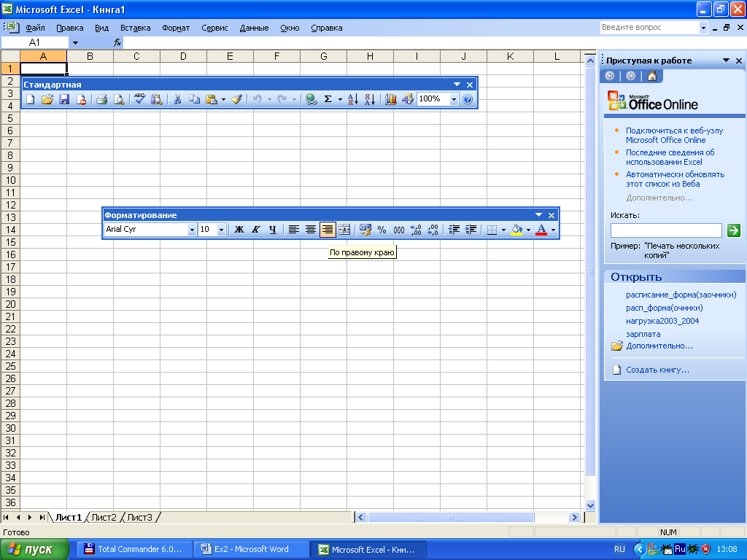Open the font size 10 dropdown
This screenshot has width=747, height=560.
click(221, 230)
